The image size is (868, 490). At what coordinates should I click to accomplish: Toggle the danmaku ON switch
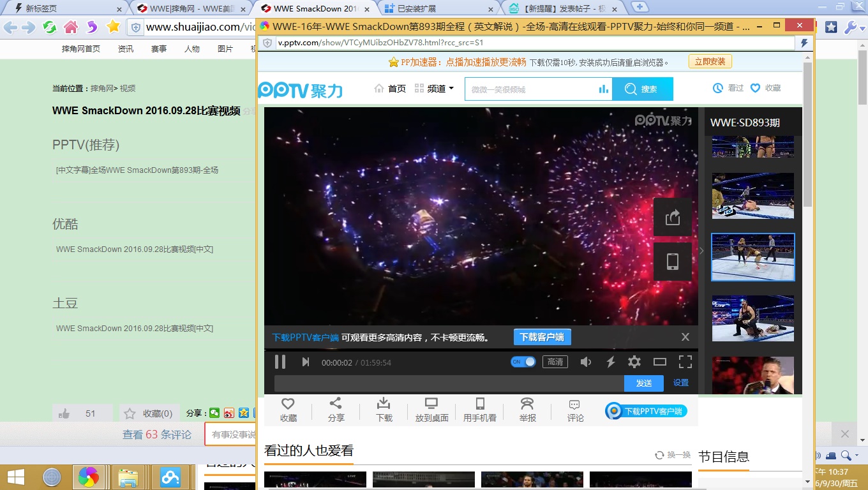(x=523, y=362)
